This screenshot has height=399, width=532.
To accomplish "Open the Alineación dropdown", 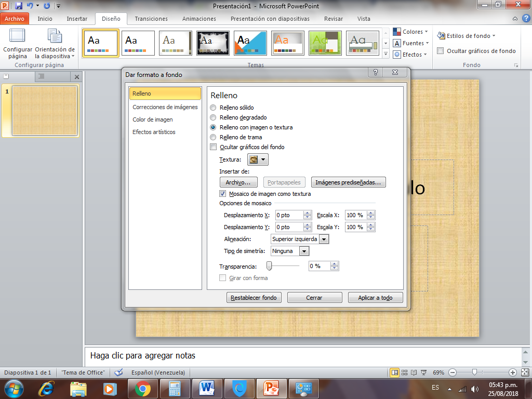I will click(x=324, y=239).
